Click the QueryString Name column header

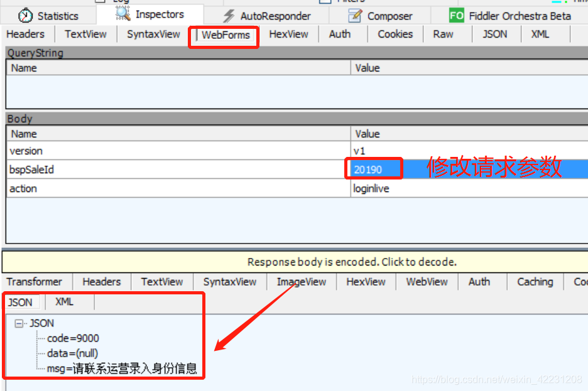[178, 68]
